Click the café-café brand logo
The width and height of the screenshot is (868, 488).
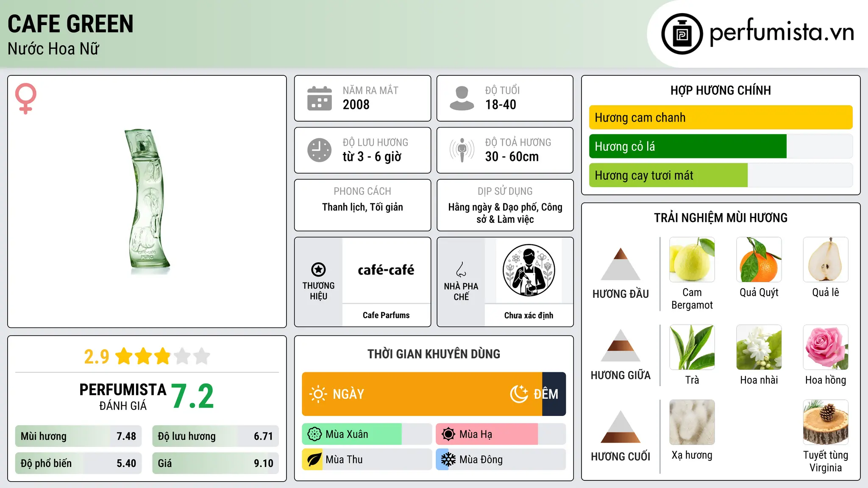[x=386, y=270]
